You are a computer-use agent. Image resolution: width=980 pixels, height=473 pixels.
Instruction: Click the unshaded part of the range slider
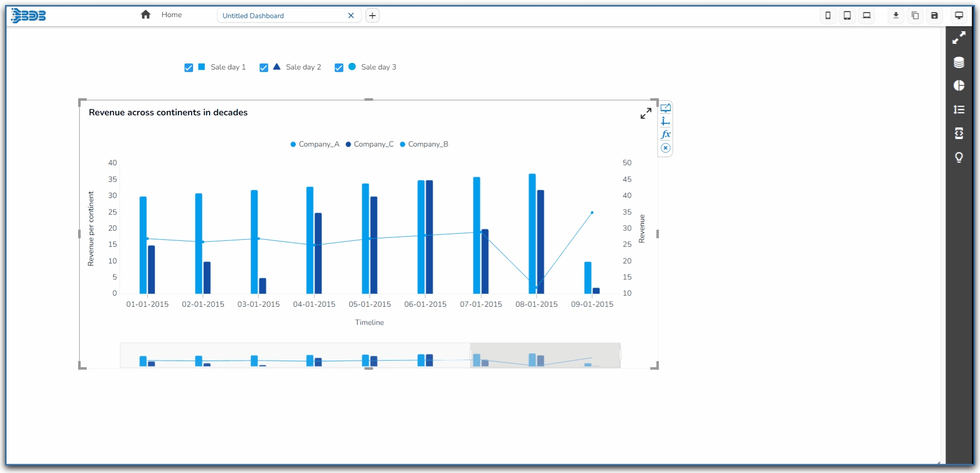coord(295,355)
